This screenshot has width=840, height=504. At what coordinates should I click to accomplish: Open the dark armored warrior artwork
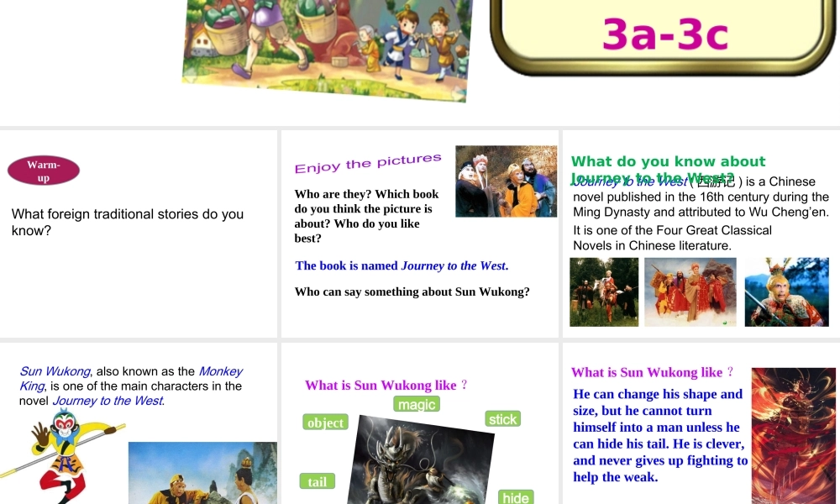click(x=421, y=459)
